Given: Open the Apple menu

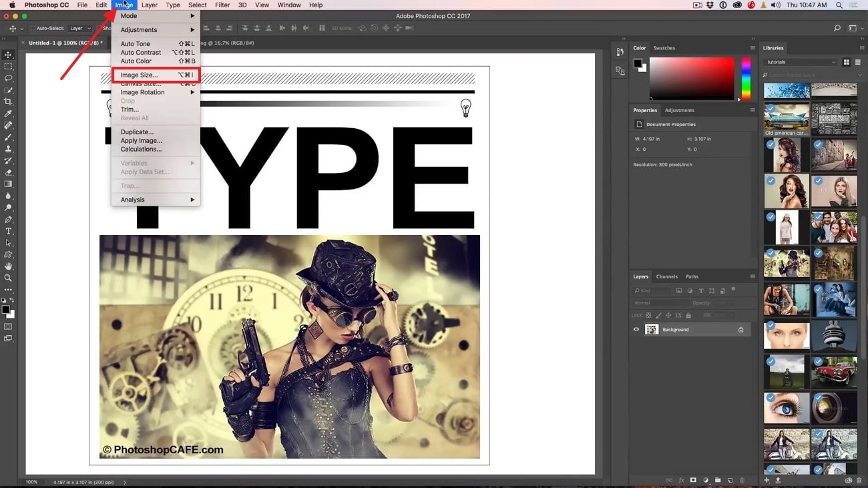Looking at the screenshot, I should coord(11,5).
